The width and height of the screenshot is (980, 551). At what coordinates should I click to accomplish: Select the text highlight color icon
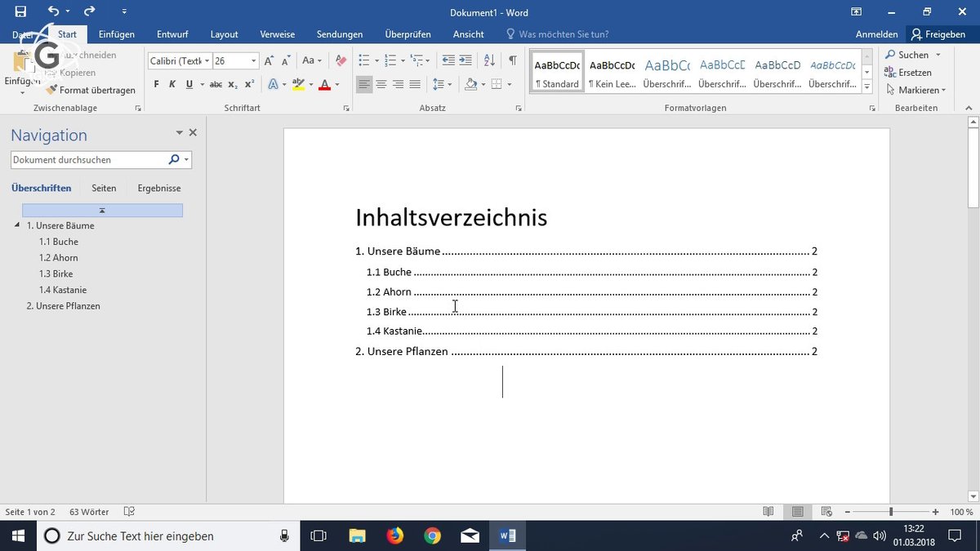click(x=299, y=83)
